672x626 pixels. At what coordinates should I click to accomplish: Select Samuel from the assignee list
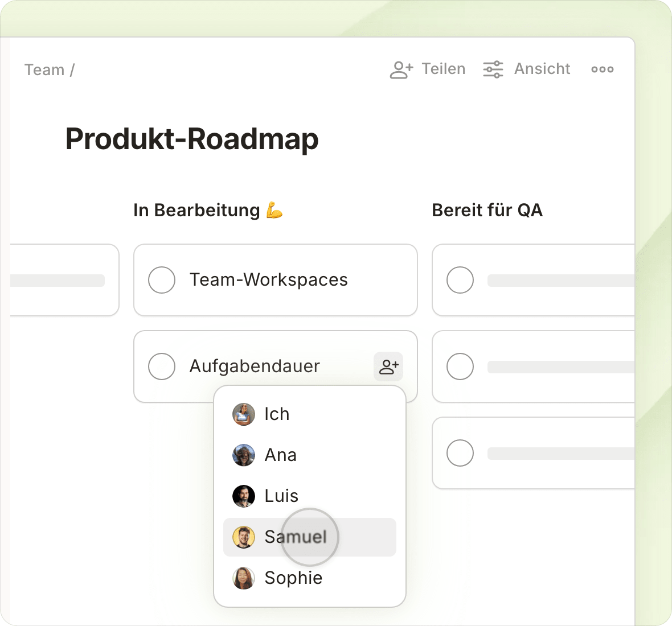296,537
